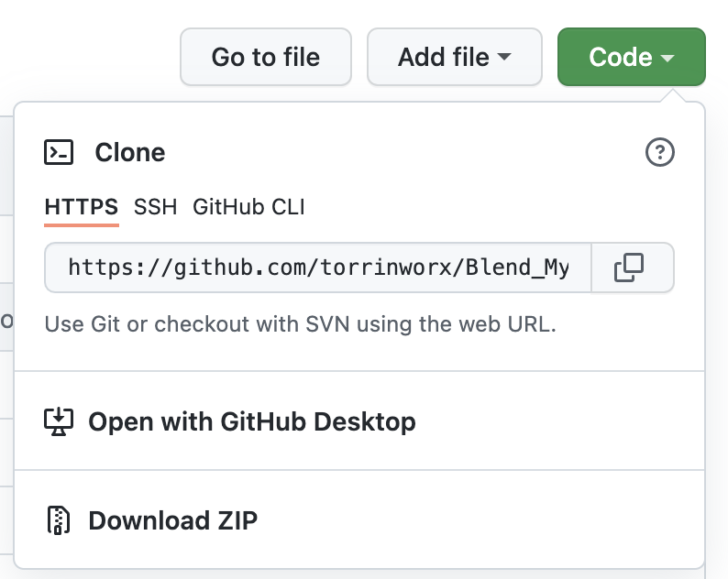The height and width of the screenshot is (579, 728).
Task: Collapse the green Code dropdown caret
Action: (x=667, y=58)
